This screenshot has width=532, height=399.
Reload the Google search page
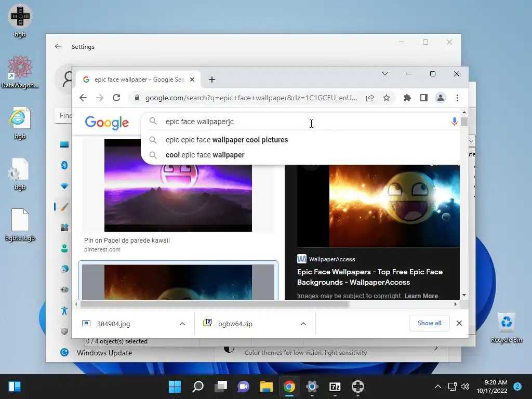point(116,98)
